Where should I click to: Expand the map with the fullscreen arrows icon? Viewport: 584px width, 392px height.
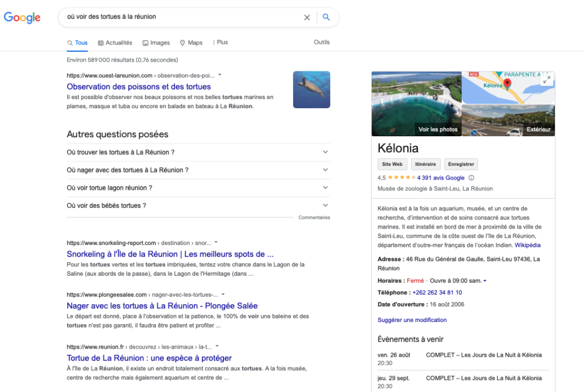(546, 80)
